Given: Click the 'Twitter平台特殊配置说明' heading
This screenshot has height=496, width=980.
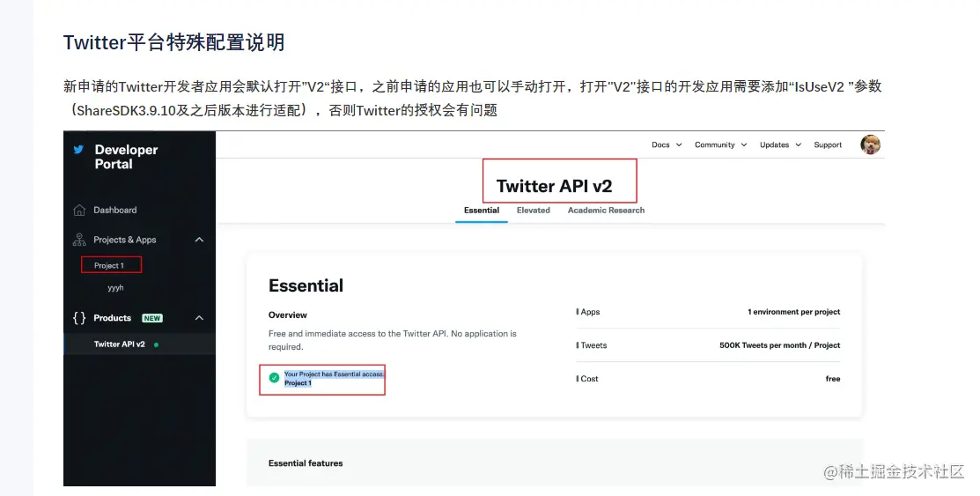Looking at the screenshot, I should click(173, 42).
